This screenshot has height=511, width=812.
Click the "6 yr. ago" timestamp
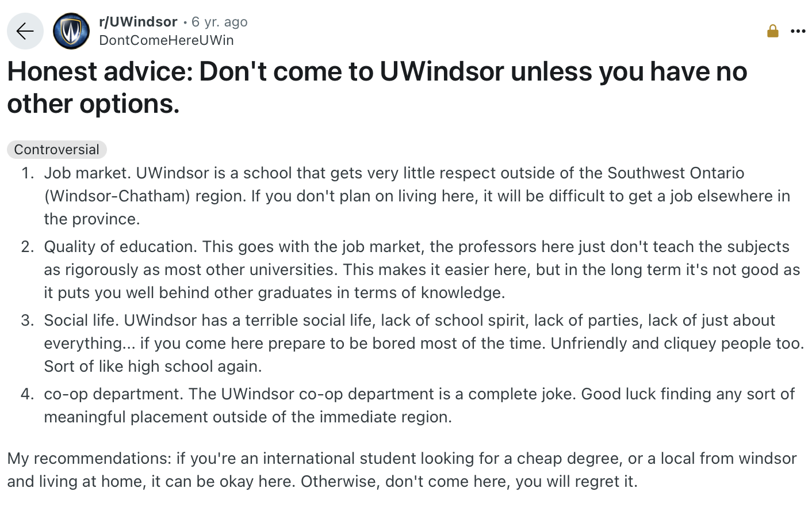[x=219, y=22]
